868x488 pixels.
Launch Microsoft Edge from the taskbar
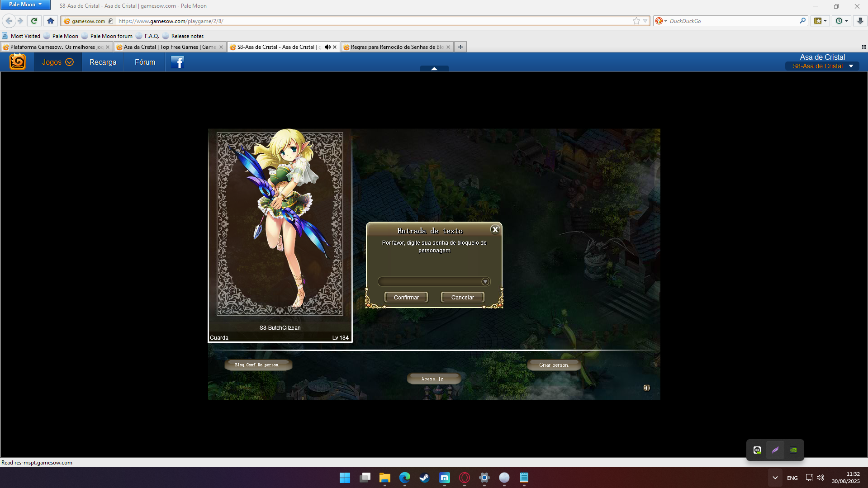[405, 478]
